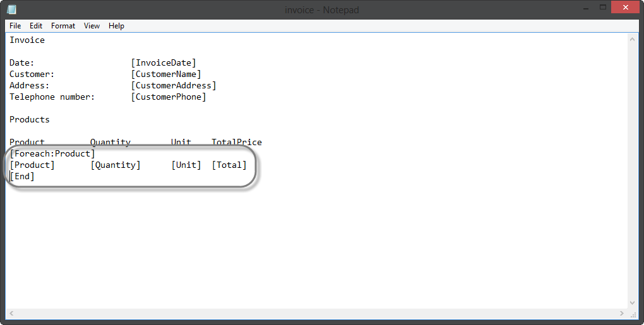Click the [CustomerAddress] placeholder
The height and width of the screenshot is (325, 644).
point(174,86)
